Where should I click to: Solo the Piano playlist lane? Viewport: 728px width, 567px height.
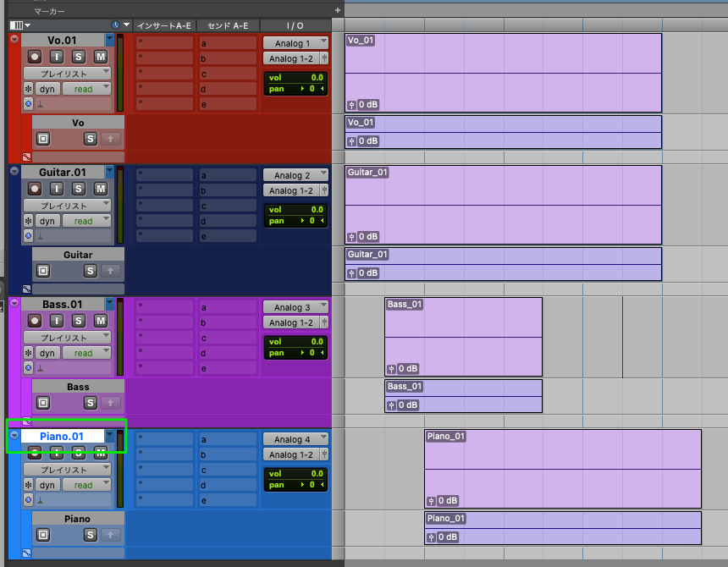click(x=90, y=535)
